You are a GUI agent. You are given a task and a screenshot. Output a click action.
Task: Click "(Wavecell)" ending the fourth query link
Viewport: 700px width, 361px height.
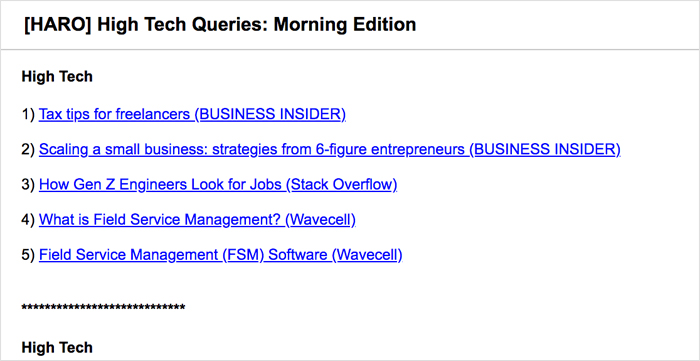click(x=320, y=220)
